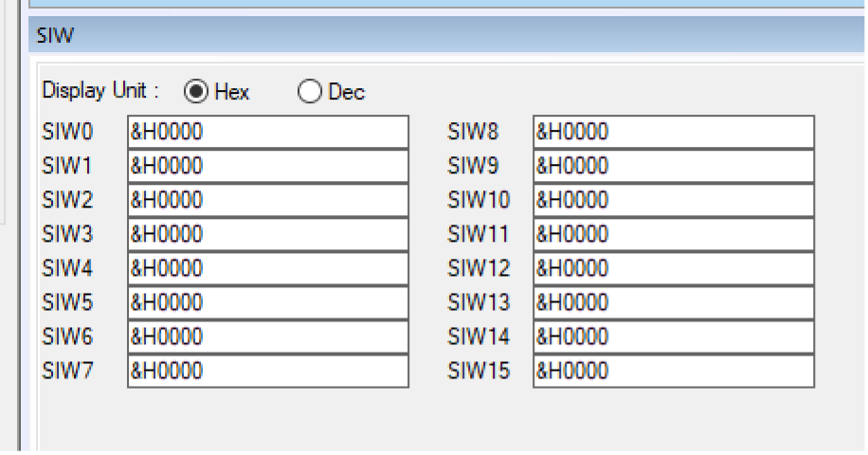Select the SIW15 input field
The height and width of the screenshot is (455, 868).
coord(673,372)
